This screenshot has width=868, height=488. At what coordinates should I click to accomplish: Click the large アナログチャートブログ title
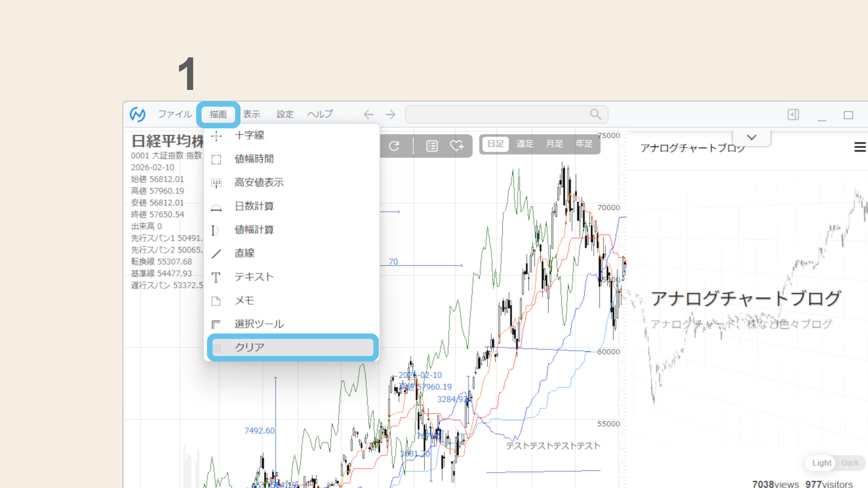746,299
